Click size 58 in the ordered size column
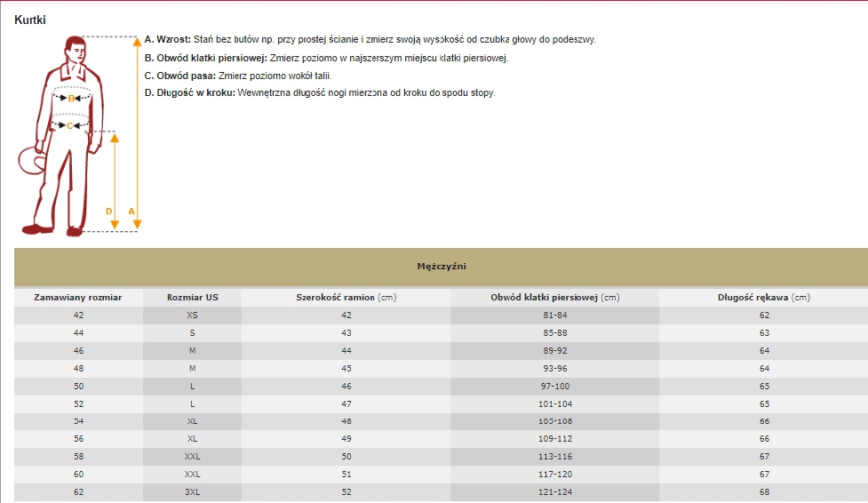The image size is (868, 503). pyautogui.click(x=78, y=457)
